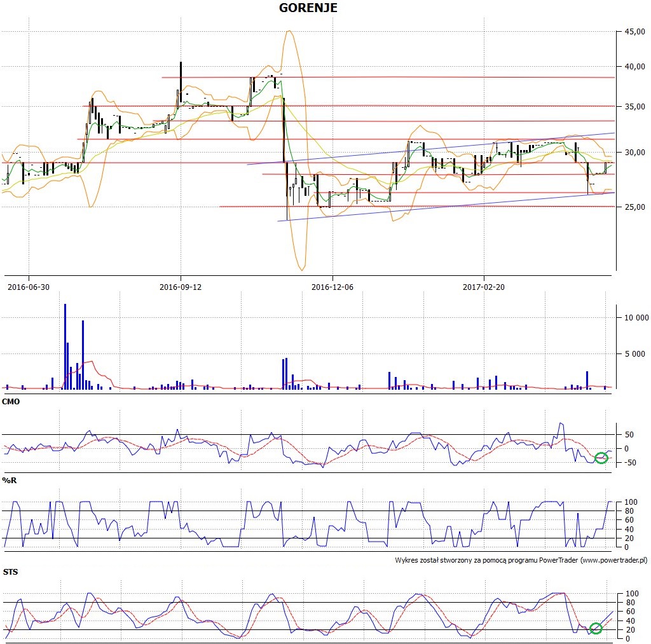Click the GORENJE chart title
The height and width of the screenshot is (644, 651).
click(x=308, y=8)
